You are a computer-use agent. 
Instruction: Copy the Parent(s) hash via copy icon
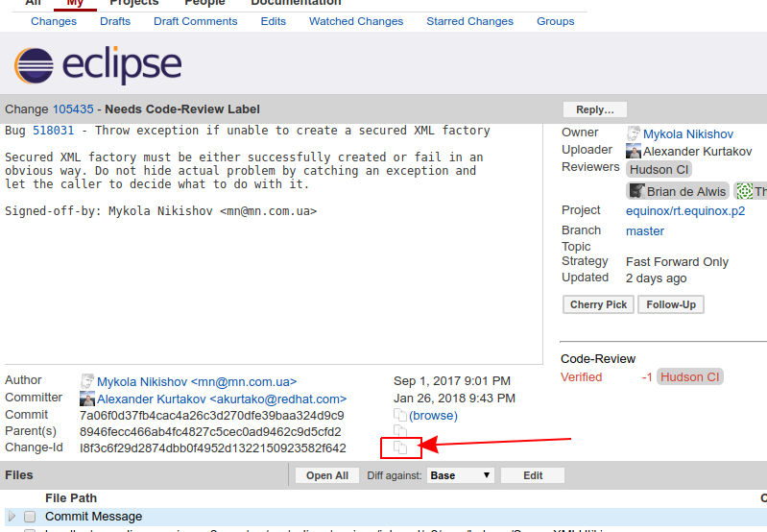click(x=400, y=431)
